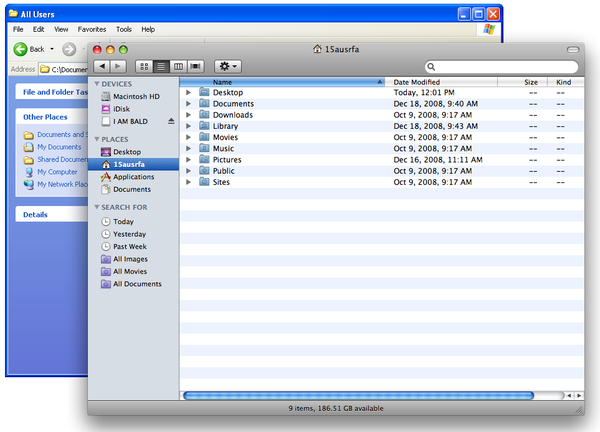
Task: Switch Finder to column view
Action: click(x=178, y=66)
